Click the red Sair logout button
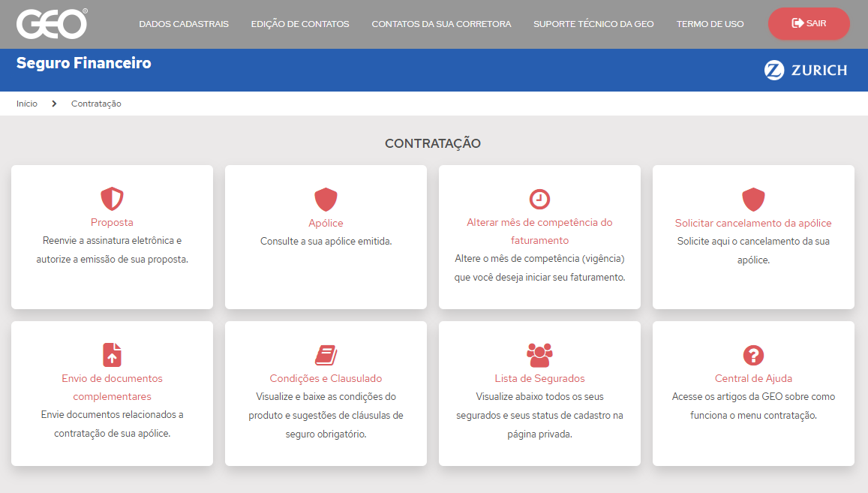The height and width of the screenshot is (493, 868). [809, 23]
